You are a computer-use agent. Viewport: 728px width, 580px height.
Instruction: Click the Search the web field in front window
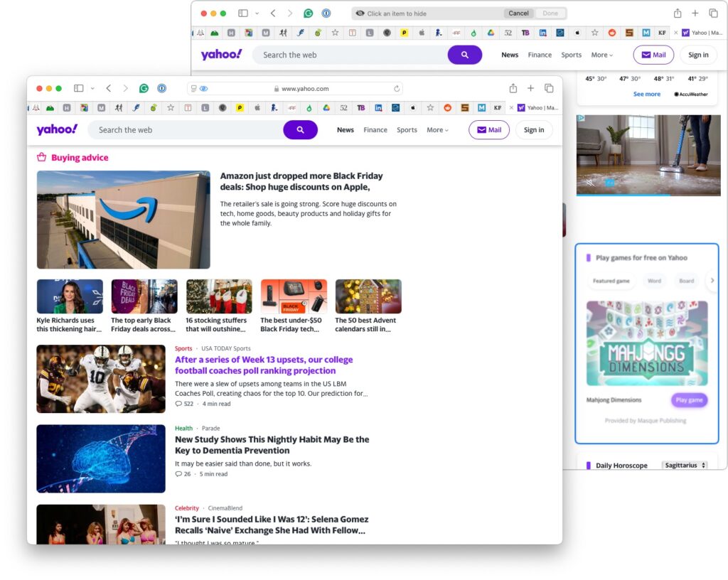(x=185, y=130)
